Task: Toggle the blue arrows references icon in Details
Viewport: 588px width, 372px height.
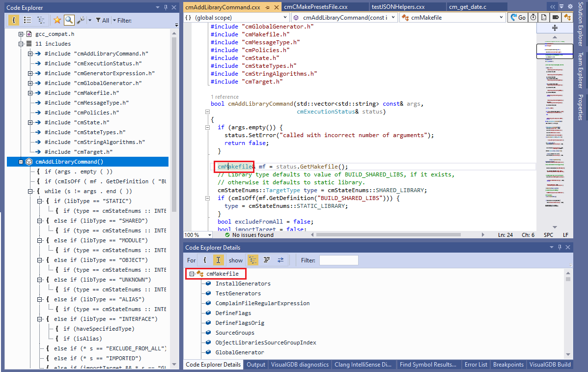Action: click(280, 260)
